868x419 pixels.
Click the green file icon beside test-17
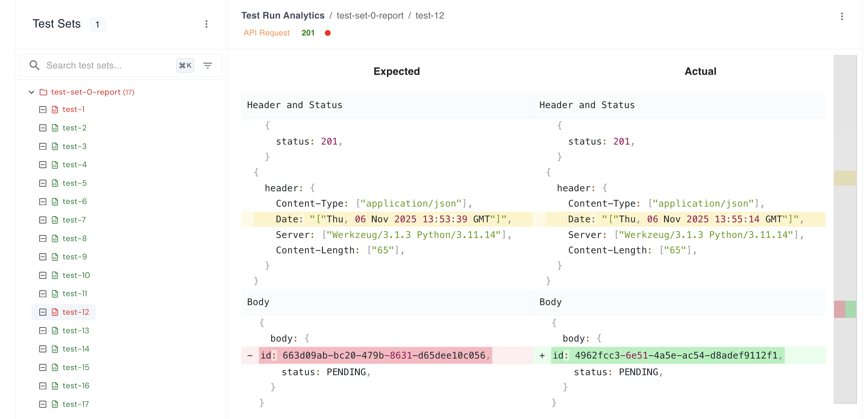pos(55,404)
